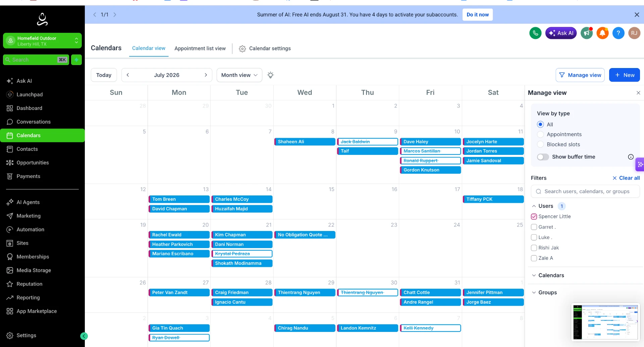Click the New appointment button
The image size is (644, 347).
pos(624,75)
